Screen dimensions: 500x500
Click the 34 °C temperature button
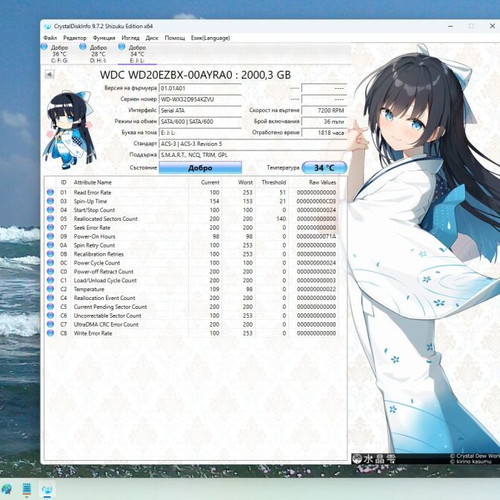[324, 168]
